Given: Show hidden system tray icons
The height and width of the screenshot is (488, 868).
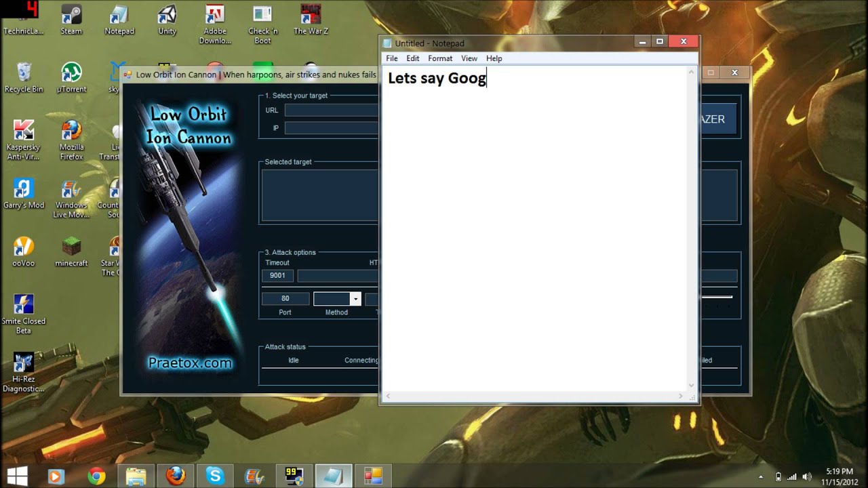Looking at the screenshot, I should tap(761, 476).
